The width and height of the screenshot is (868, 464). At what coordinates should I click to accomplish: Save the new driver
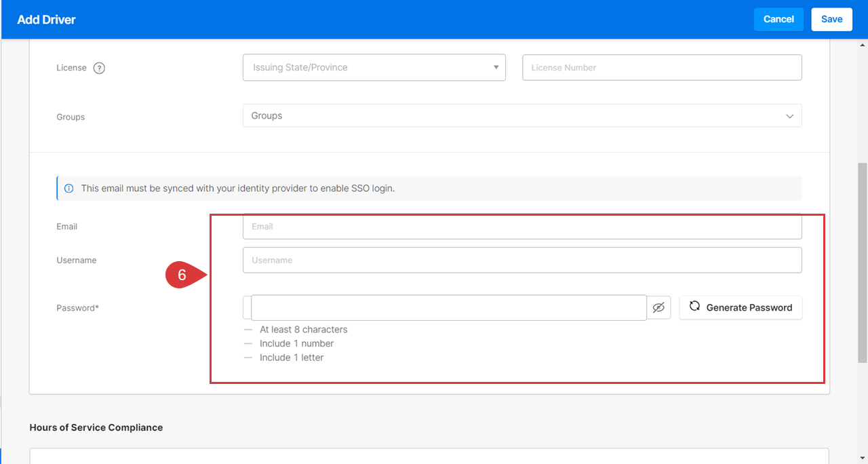click(831, 19)
